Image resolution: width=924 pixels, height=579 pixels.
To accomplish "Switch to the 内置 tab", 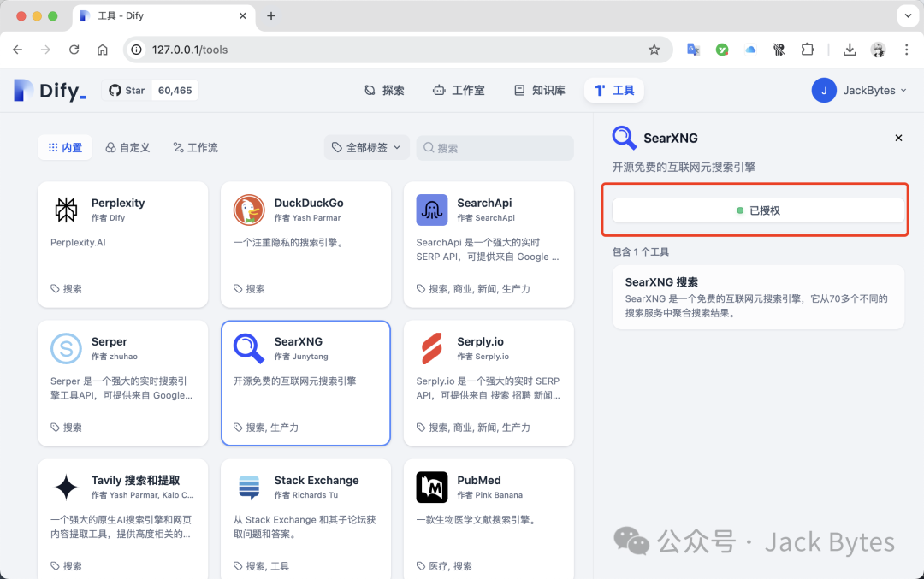I will click(x=65, y=147).
